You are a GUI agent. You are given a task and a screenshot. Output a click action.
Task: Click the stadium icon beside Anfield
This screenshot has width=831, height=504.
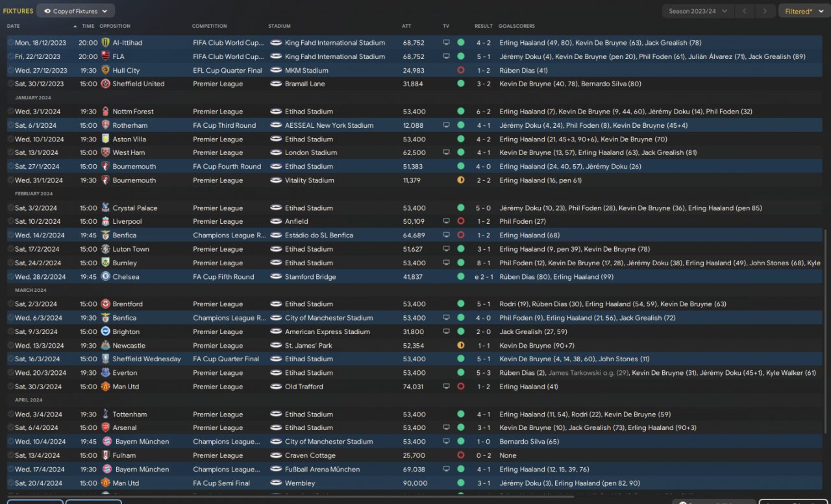coord(275,221)
